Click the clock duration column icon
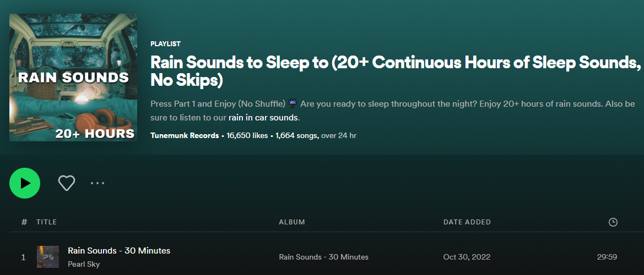 point(613,222)
